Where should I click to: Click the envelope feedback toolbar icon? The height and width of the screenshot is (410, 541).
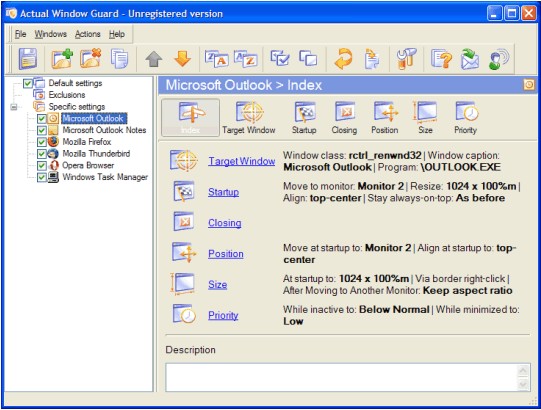tap(470, 59)
